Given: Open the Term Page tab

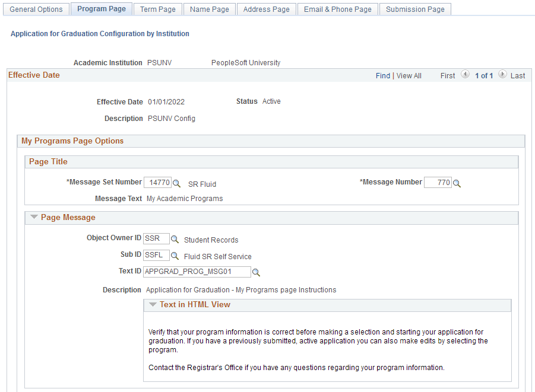Looking at the screenshot, I should tap(157, 9).
